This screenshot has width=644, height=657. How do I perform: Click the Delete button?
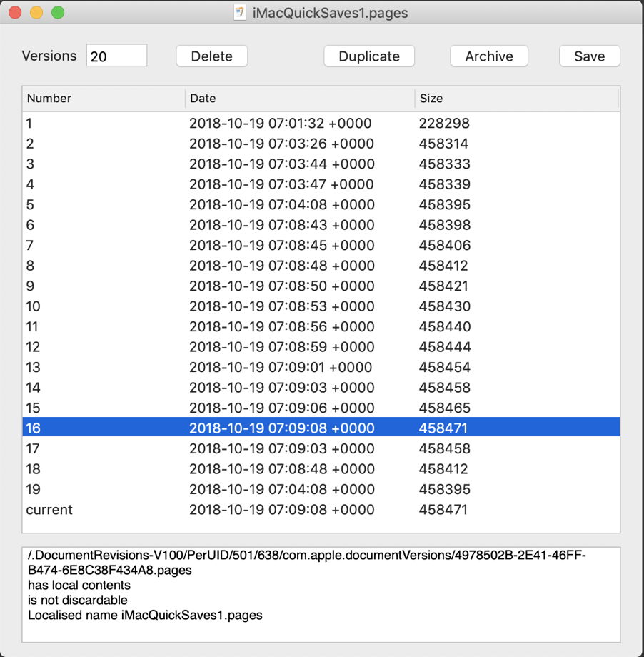(212, 56)
